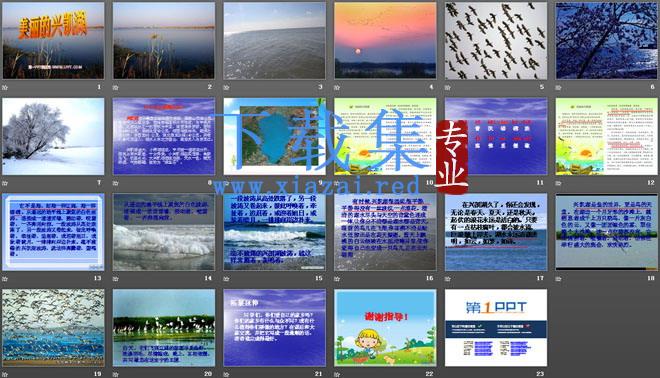Click the star icon under slide 19
Screen dimensions: 660x378
5,374
